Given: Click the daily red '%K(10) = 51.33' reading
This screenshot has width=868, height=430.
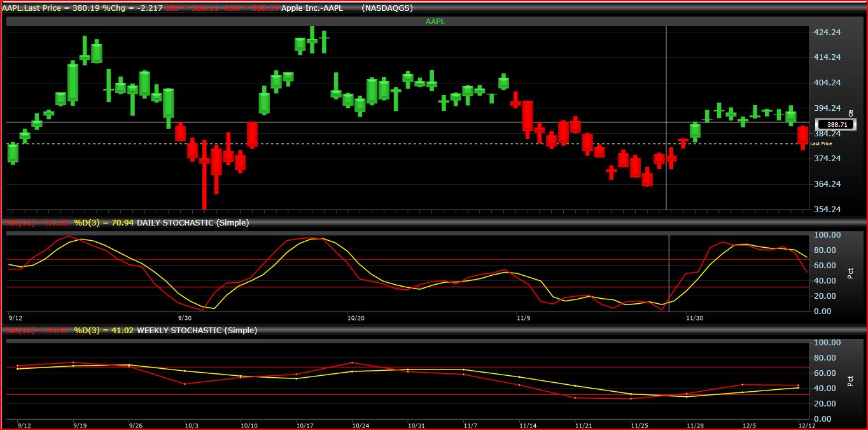Looking at the screenshot, I should (x=37, y=223).
